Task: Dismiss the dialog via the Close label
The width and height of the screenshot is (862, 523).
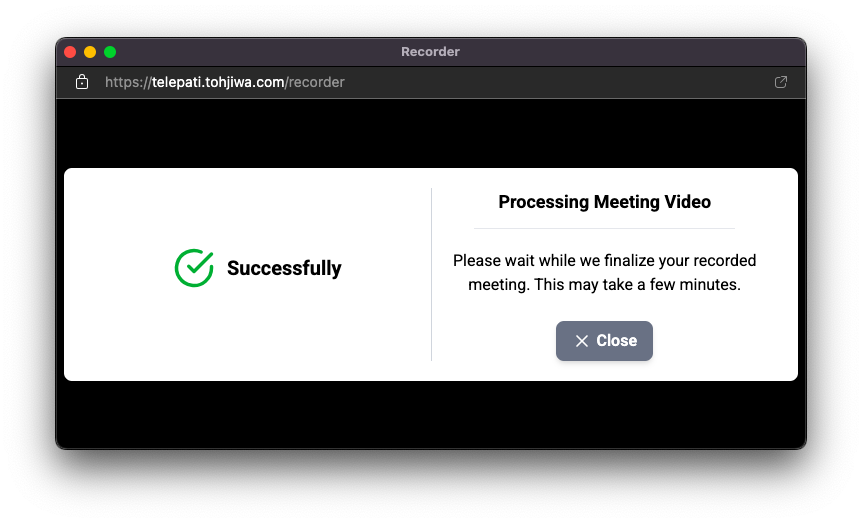Action: click(x=616, y=341)
